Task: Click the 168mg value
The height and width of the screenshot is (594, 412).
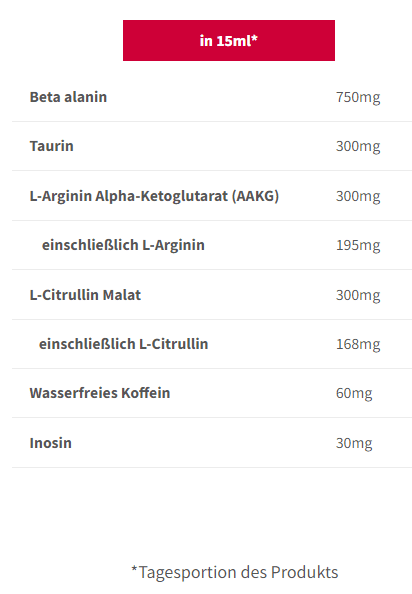Action: tap(358, 345)
